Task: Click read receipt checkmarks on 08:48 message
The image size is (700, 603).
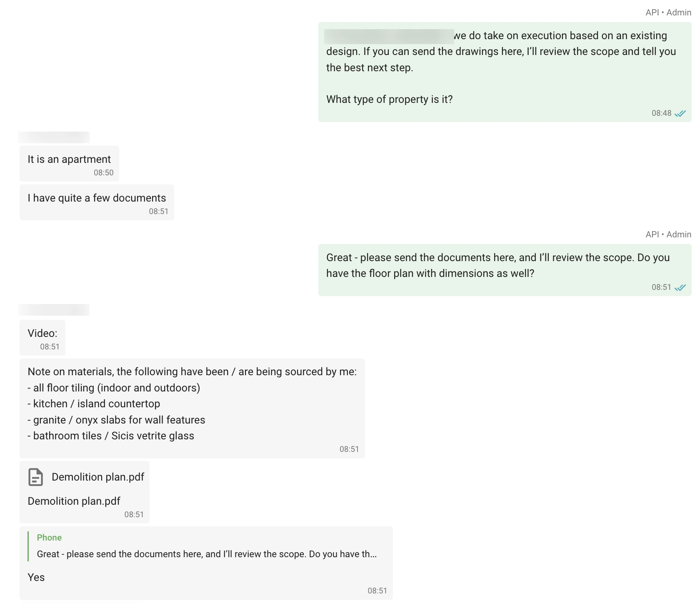Action: [680, 114]
